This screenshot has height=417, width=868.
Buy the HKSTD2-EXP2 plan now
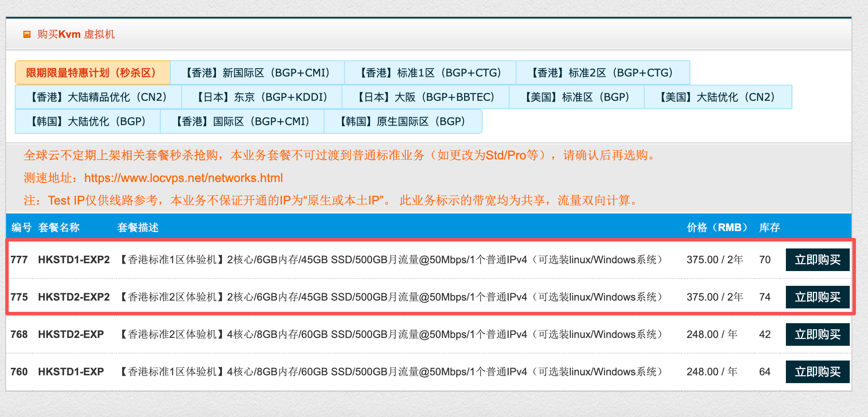[817, 297]
